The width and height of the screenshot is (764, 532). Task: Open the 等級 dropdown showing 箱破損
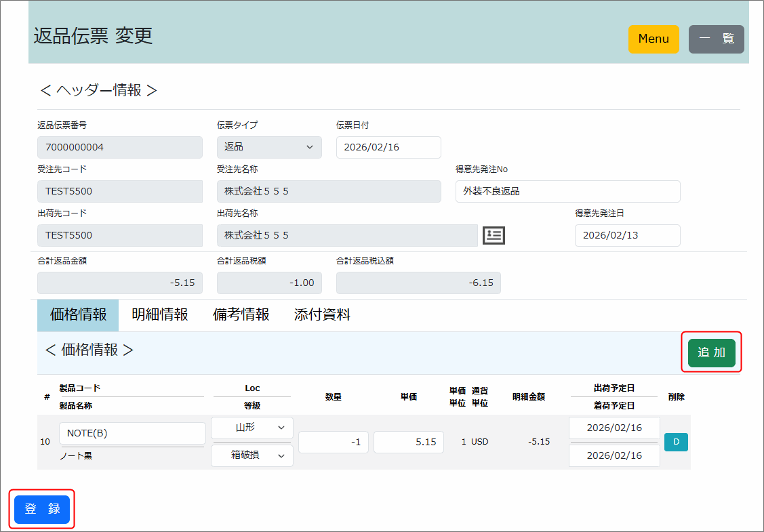252,456
